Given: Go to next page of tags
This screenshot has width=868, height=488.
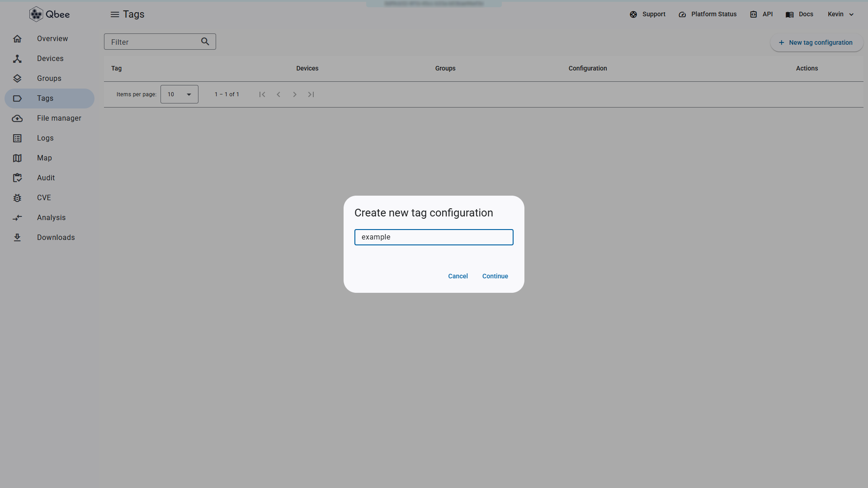Looking at the screenshot, I should (x=295, y=94).
